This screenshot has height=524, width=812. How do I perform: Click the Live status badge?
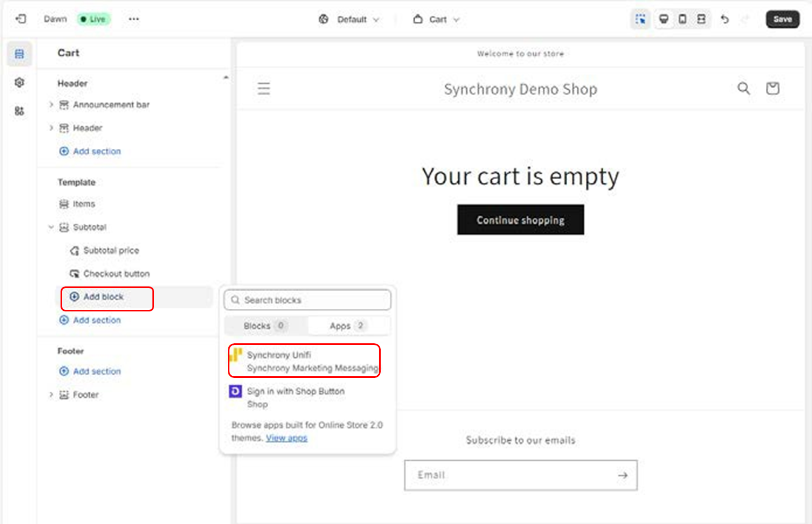(93, 19)
